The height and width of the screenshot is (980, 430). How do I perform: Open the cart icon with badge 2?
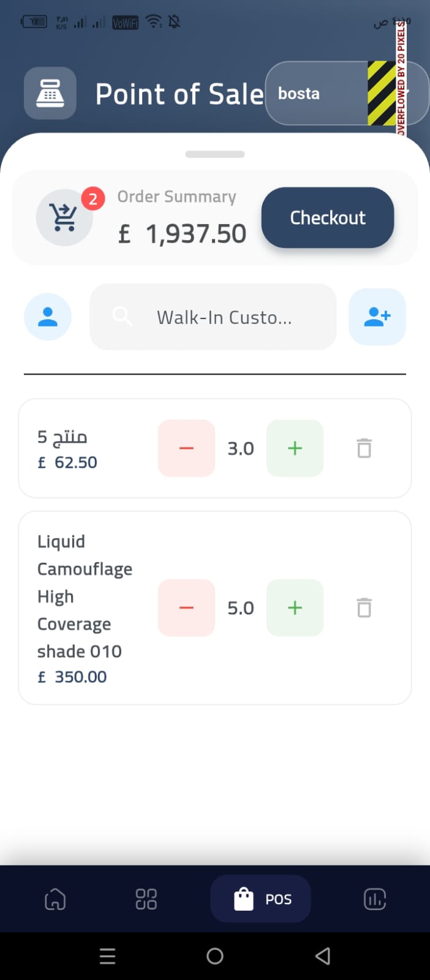tap(64, 217)
